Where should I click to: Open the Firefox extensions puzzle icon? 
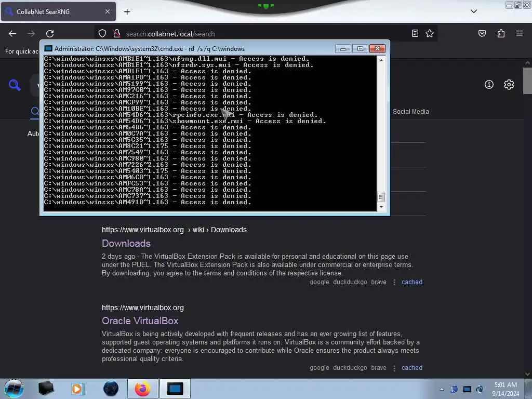501,33
